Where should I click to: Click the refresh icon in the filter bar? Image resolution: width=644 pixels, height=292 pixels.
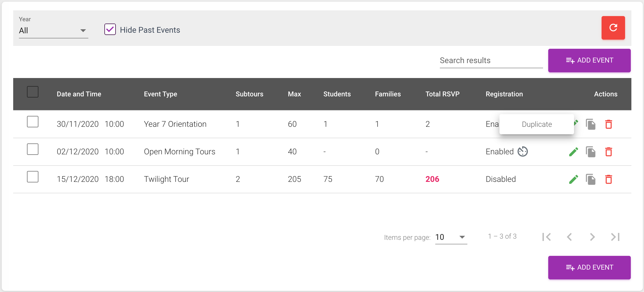point(613,28)
